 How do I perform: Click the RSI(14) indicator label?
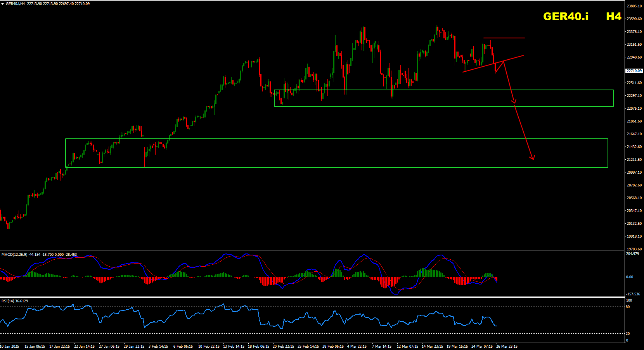tap(8, 301)
